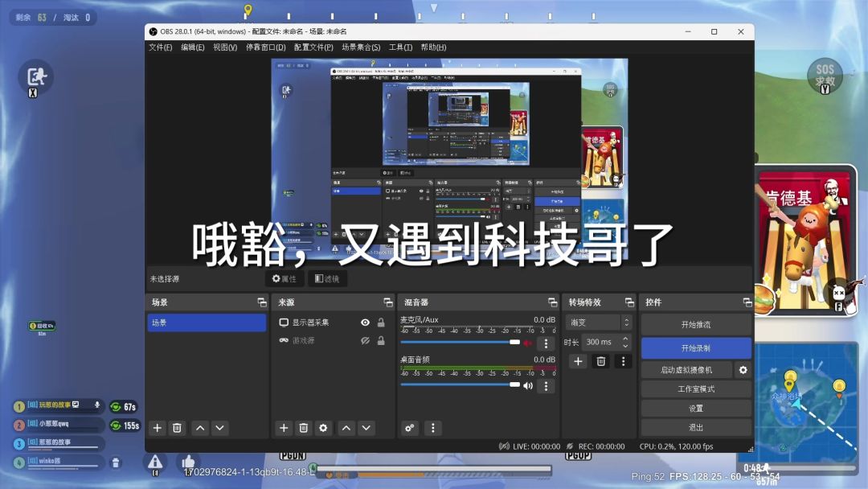Click the 开始录制 button
Viewport: 868px width, 489px height.
pos(696,347)
